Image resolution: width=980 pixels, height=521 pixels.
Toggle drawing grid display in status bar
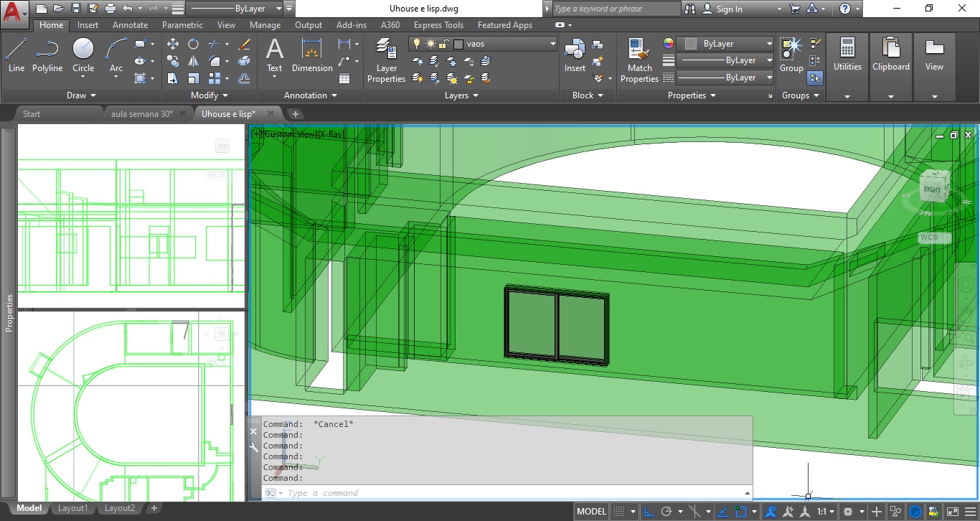(619, 512)
